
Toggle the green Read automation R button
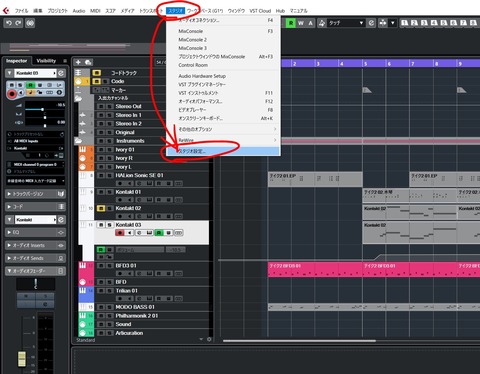(x=291, y=23)
